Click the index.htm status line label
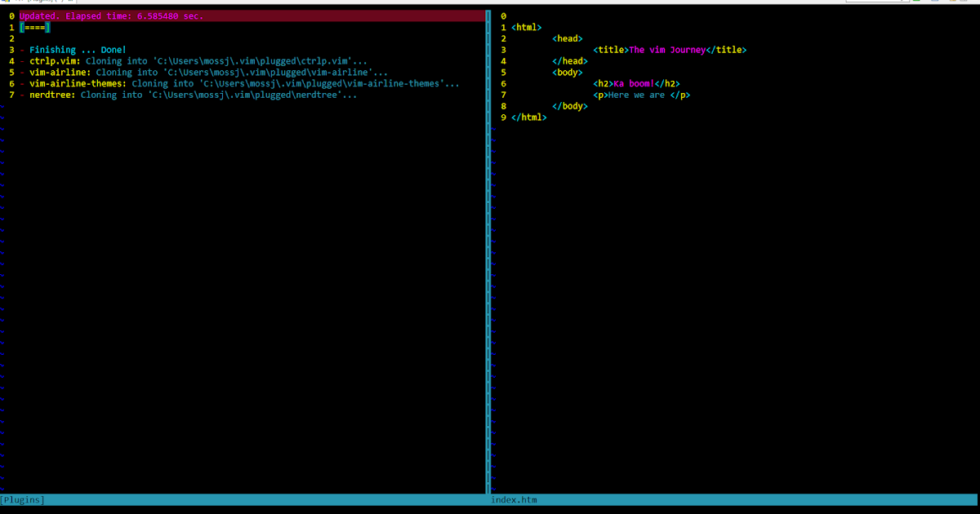Image resolution: width=980 pixels, height=514 pixels. pyautogui.click(x=514, y=499)
